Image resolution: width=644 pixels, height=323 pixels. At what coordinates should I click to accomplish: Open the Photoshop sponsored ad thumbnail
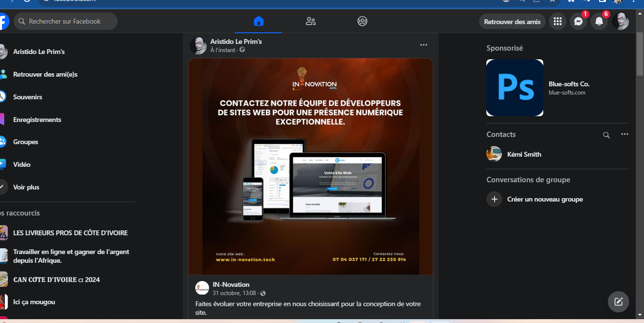514,88
